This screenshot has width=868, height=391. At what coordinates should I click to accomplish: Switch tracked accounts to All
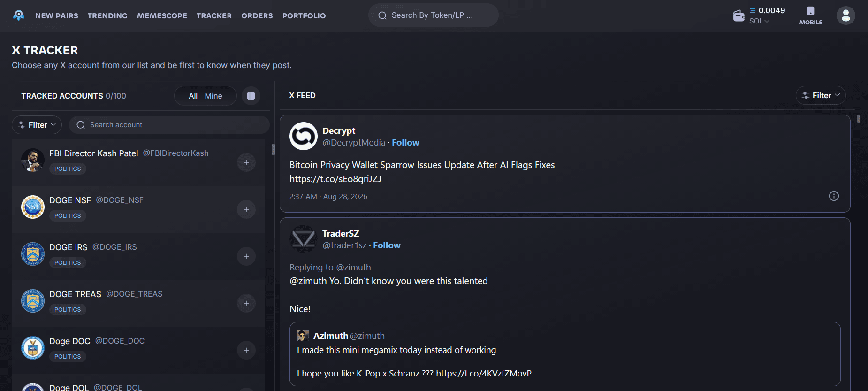point(193,96)
